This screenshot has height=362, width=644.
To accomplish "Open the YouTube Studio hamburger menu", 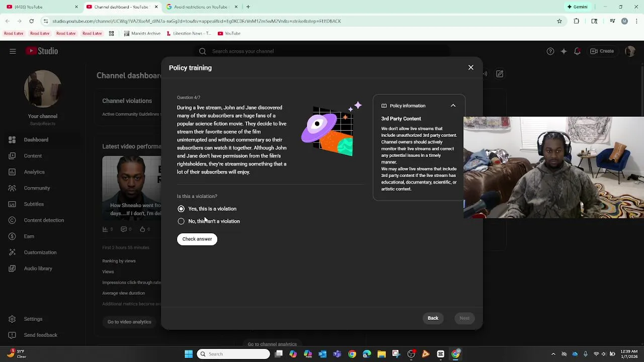I will [13, 51].
